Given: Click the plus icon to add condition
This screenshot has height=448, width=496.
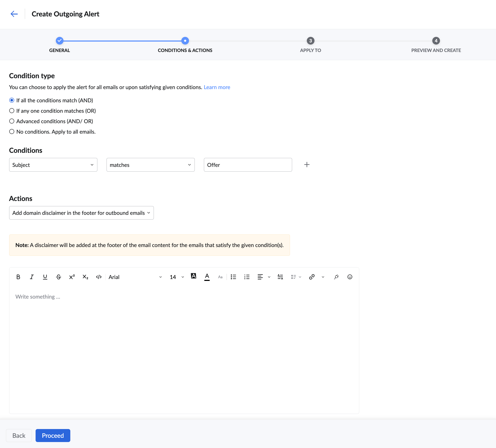Looking at the screenshot, I should tap(307, 165).
